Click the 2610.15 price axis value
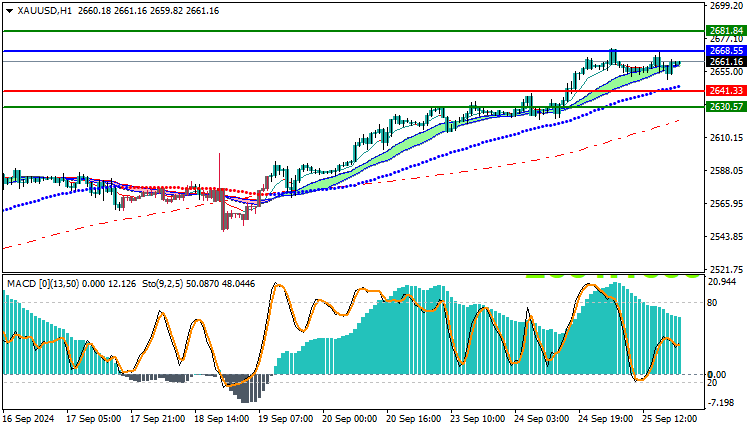The width and height of the screenshot is (750, 430). coord(727,138)
